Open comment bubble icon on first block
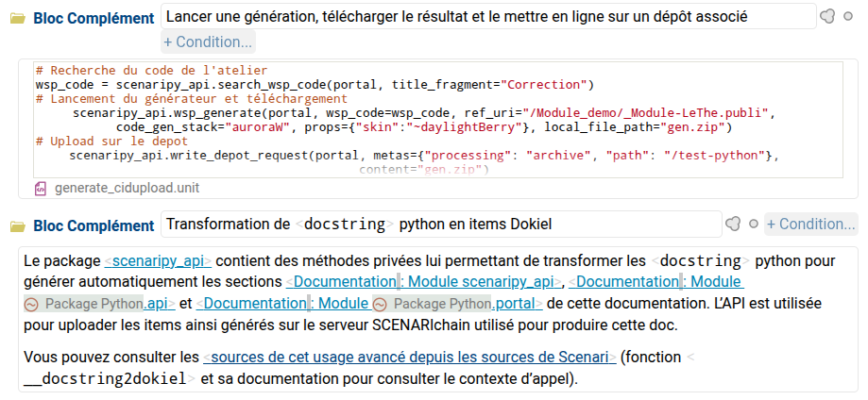868x400 pixels. tap(826, 17)
